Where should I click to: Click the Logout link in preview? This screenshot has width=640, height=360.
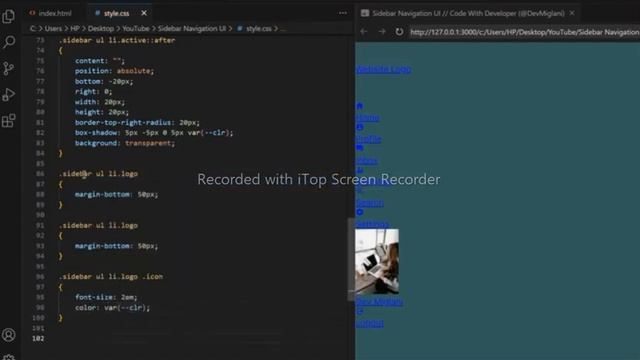(369, 324)
